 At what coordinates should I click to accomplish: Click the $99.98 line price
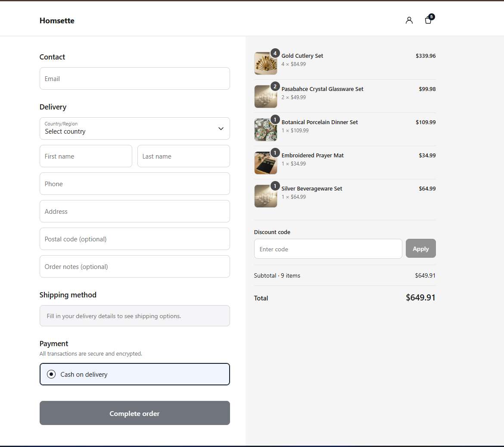click(x=427, y=89)
